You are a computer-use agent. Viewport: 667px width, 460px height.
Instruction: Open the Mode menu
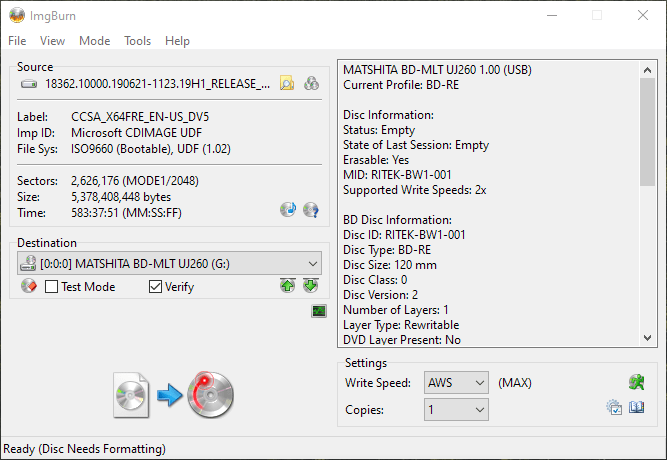(x=94, y=41)
